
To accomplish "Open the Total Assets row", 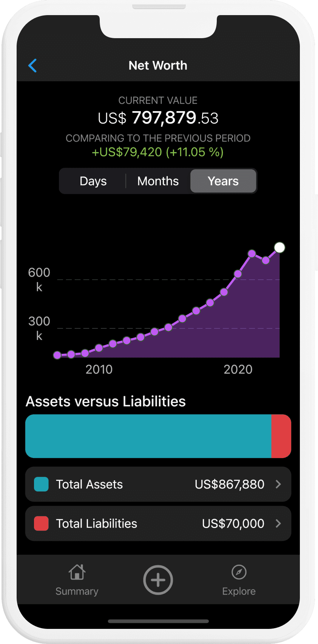I will [x=158, y=484].
